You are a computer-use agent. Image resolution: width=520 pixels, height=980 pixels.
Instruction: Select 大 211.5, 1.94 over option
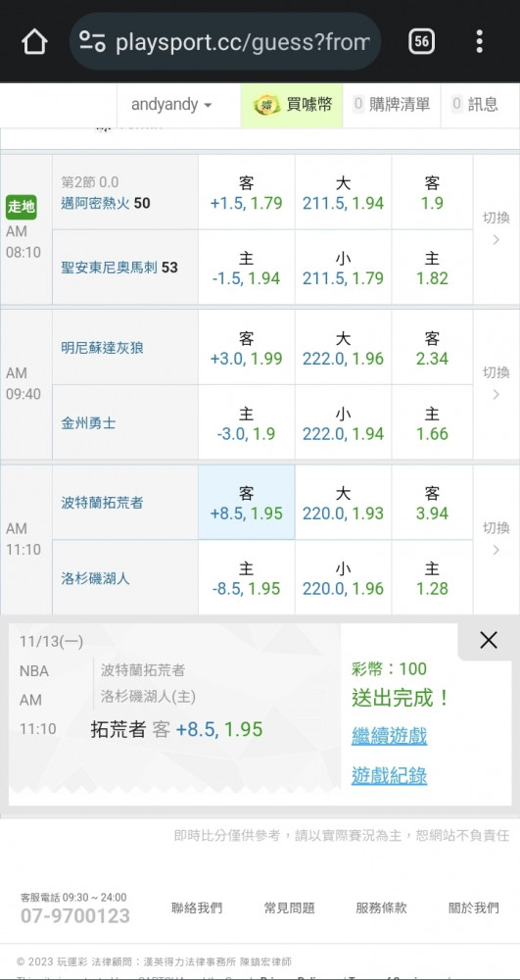pos(344,192)
